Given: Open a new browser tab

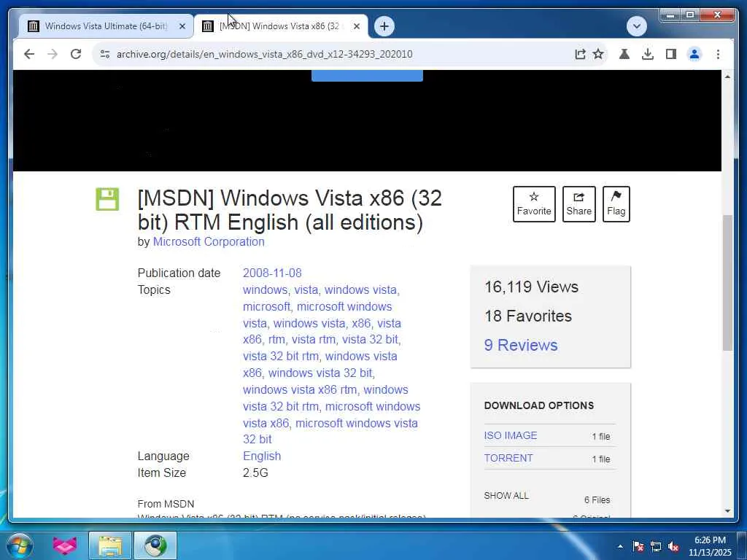Looking at the screenshot, I should (384, 26).
